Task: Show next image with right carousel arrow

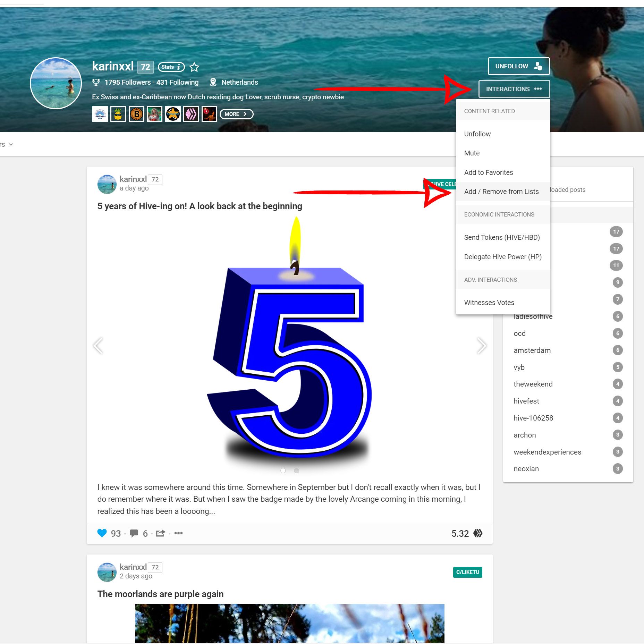Action: pos(482,346)
